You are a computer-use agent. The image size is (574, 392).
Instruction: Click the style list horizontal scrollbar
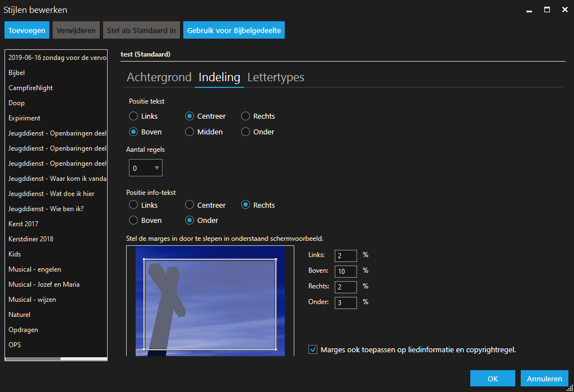(x=56, y=359)
